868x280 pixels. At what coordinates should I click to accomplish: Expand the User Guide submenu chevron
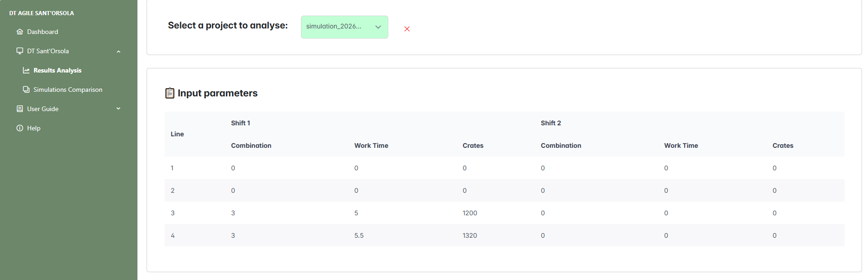coord(119,109)
